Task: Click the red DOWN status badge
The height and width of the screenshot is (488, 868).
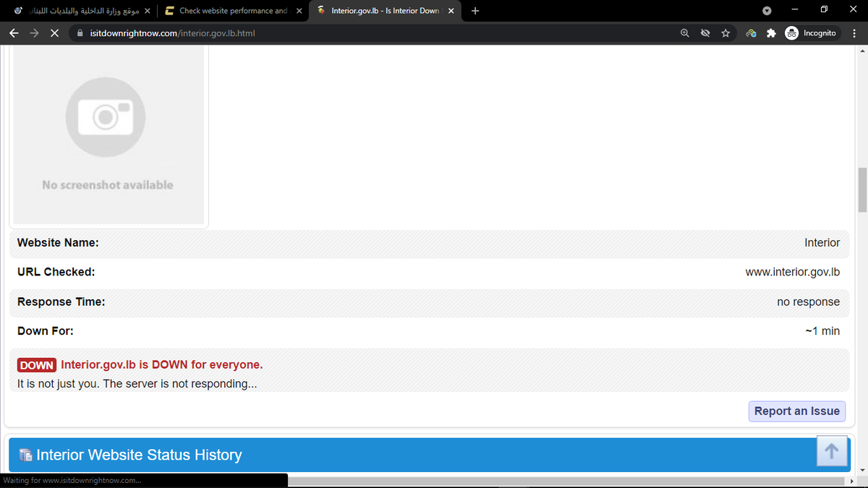Action: coord(37,365)
